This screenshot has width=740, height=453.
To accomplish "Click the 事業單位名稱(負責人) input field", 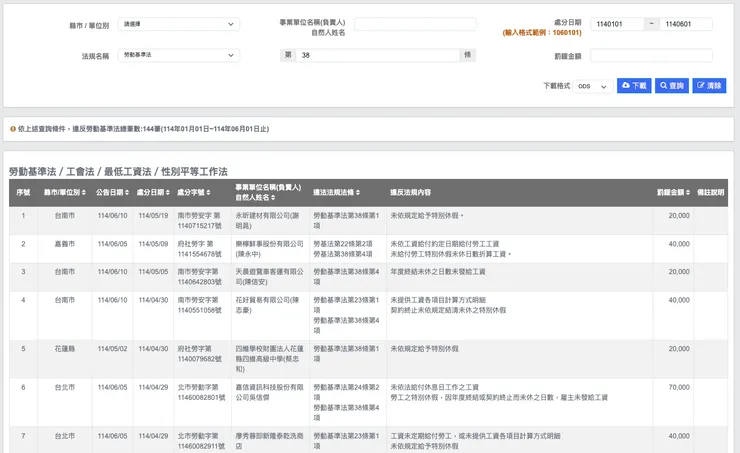I will (x=415, y=24).
